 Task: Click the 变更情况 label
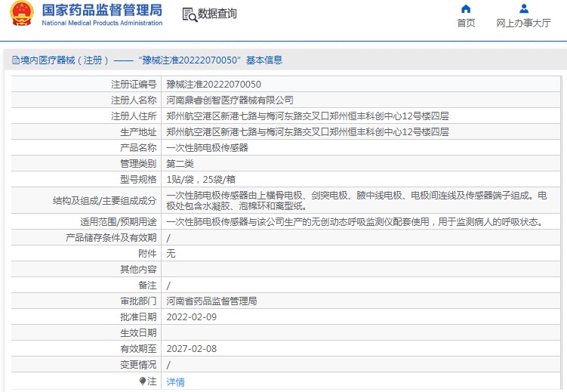138,365
